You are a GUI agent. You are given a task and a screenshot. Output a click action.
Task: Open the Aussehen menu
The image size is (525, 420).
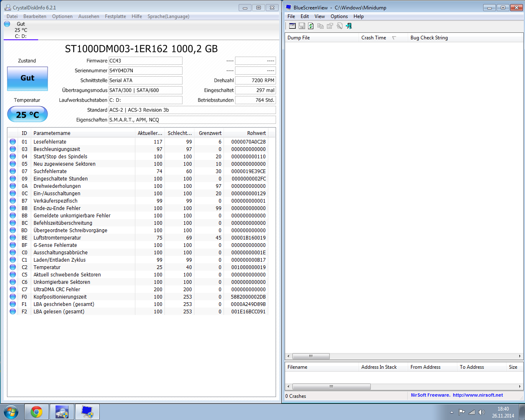pyautogui.click(x=89, y=16)
